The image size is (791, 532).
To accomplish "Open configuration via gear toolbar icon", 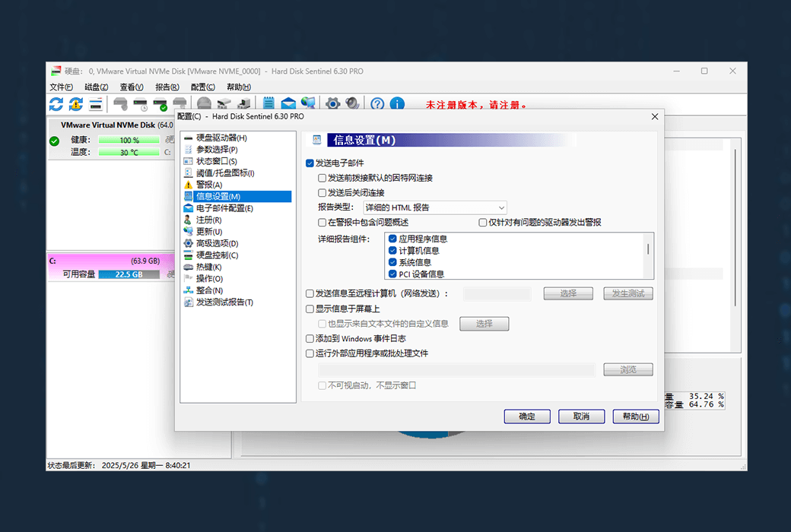I will click(332, 103).
